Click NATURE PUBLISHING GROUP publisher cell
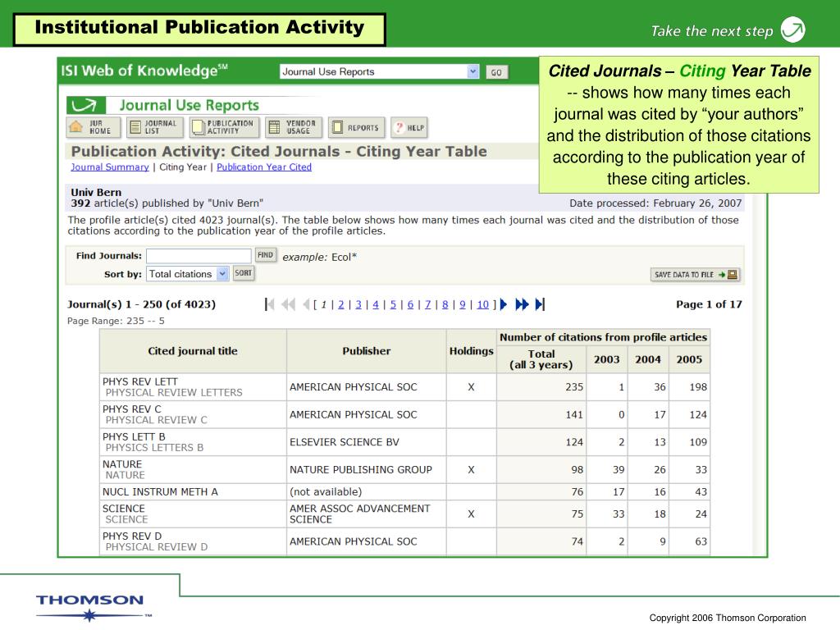The image size is (840, 630). click(x=367, y=469)
